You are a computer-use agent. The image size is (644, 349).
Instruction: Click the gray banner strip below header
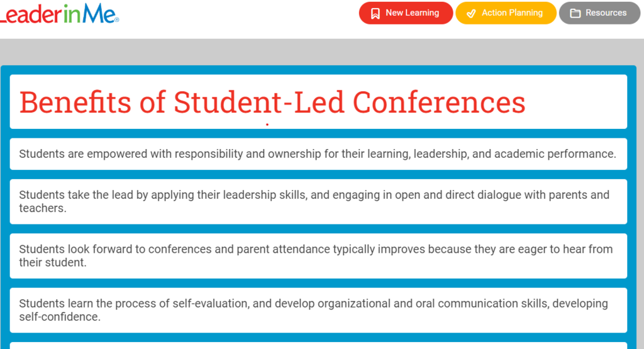click(322, 52)
